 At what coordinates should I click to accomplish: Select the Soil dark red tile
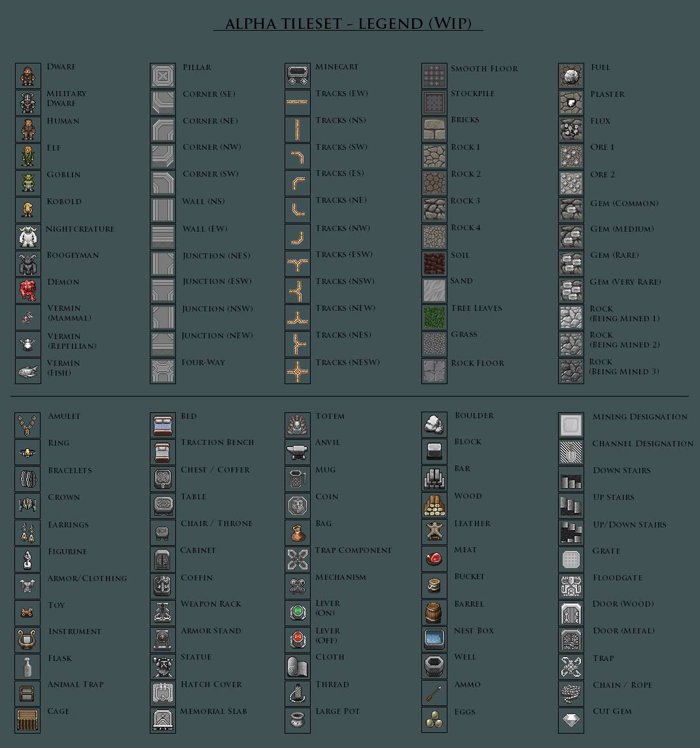click(x=434, y=264)
